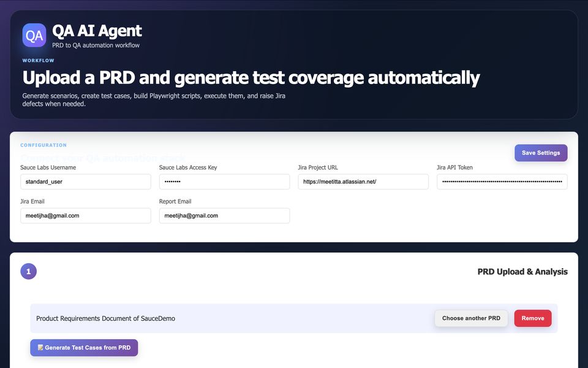Image resolution: width=588 pixels, height=368 pixels.
Task: Focus the Sauce Labs Access Key field
Action: pyautogui.click(x=224, y=182)
